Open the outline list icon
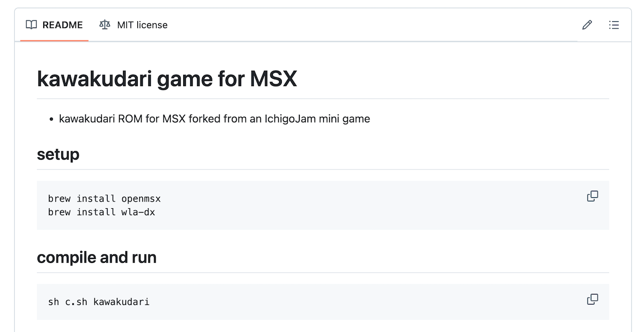This screenshot has height=332, width=644. 614,25
